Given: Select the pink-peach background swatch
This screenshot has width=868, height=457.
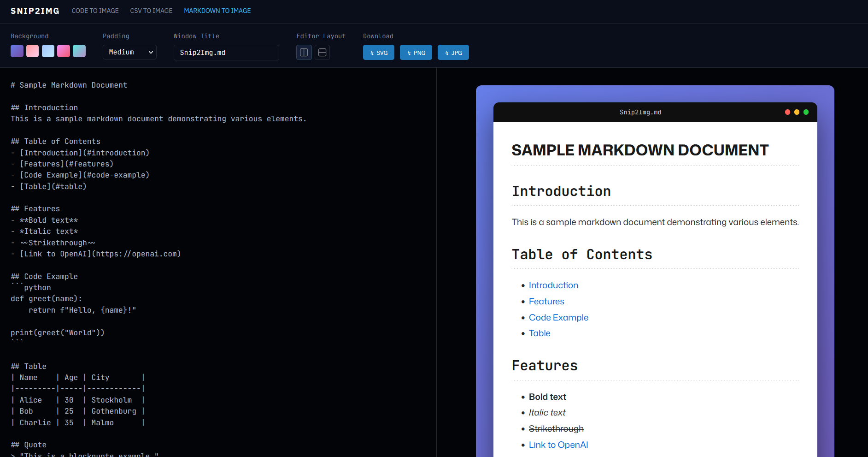Looking at the screenshot, I should click(x=32, y=51).
